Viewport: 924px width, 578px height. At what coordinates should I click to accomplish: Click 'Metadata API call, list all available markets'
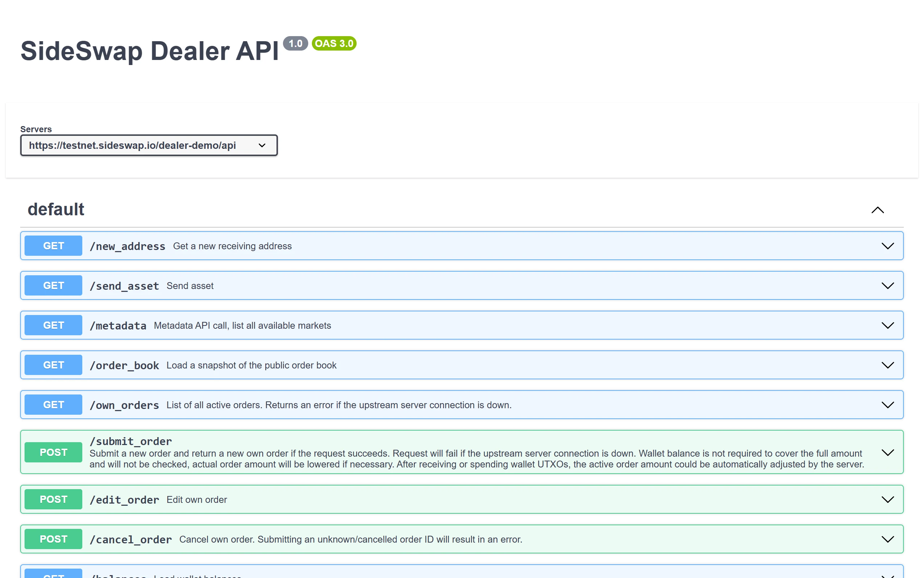coord(243,326)
